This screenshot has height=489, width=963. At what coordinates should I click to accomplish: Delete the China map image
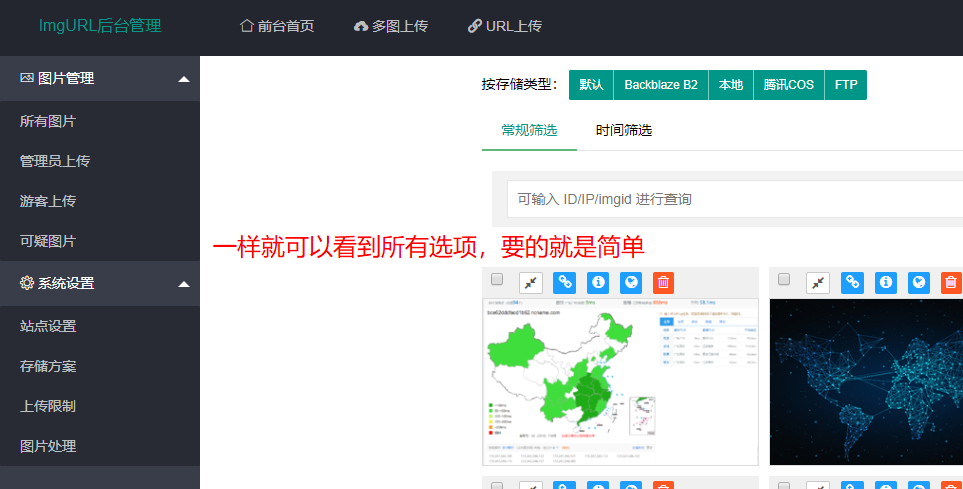click(x=663, y=283)
